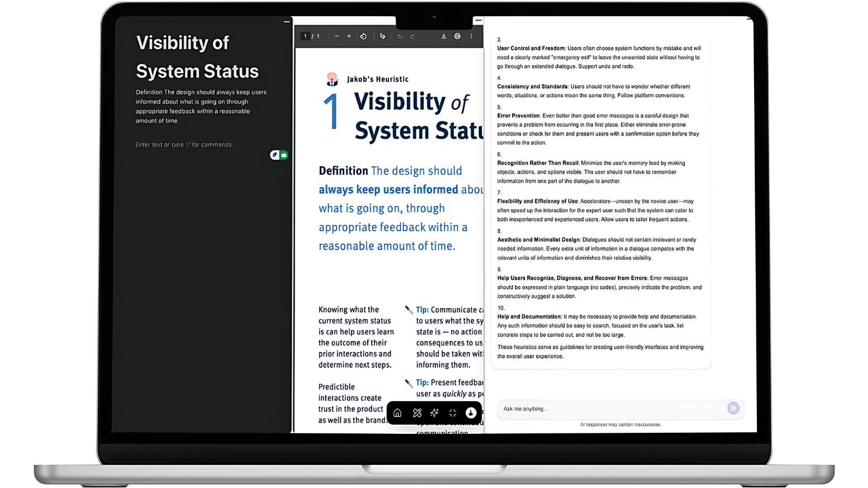Redo the last annotation

412,36
